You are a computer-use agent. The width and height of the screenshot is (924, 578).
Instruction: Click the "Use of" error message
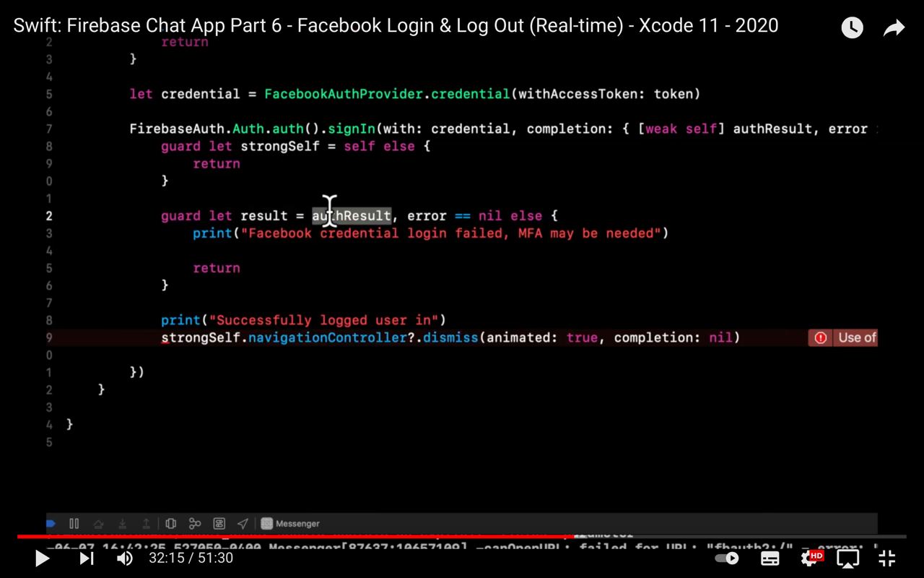(857, 337)
